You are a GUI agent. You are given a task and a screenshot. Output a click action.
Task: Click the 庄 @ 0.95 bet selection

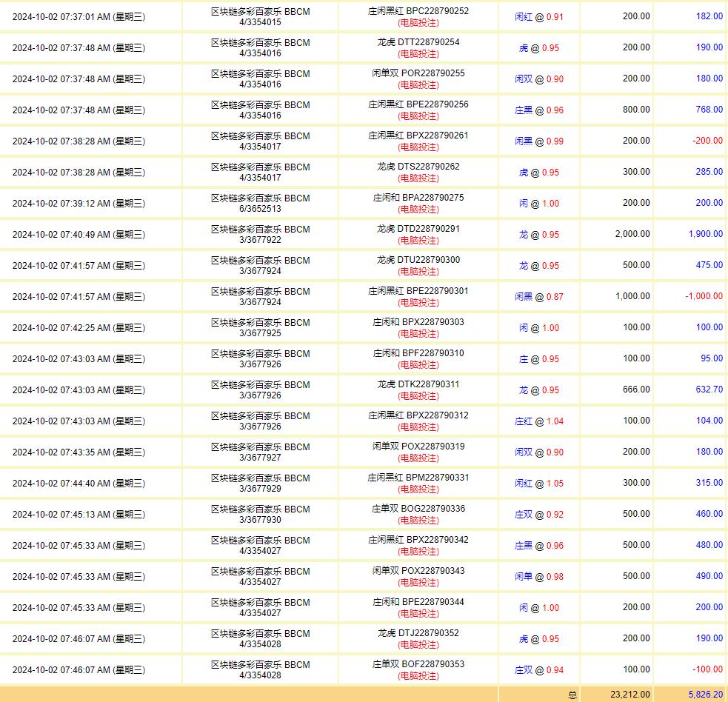(539, 358)
